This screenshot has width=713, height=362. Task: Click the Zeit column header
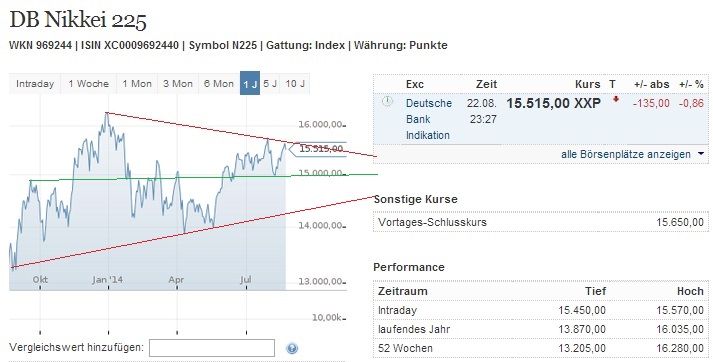(x=486, y=84)
